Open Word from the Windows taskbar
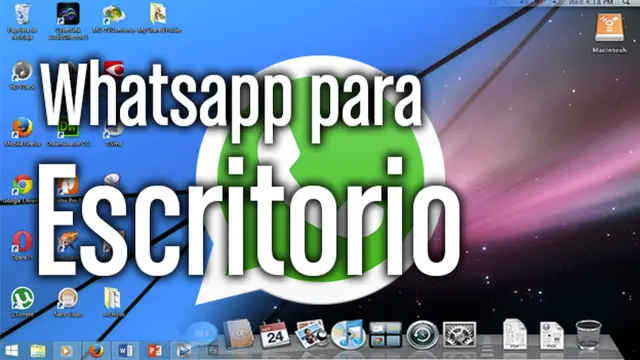Viewport: 640px width, 360px height. (x=125, y=351)
